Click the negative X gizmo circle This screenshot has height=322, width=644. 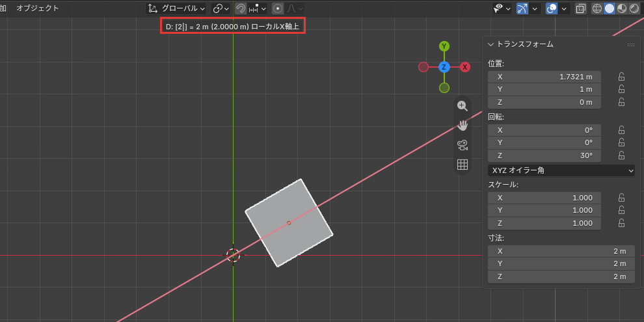[x=423, y=67]
